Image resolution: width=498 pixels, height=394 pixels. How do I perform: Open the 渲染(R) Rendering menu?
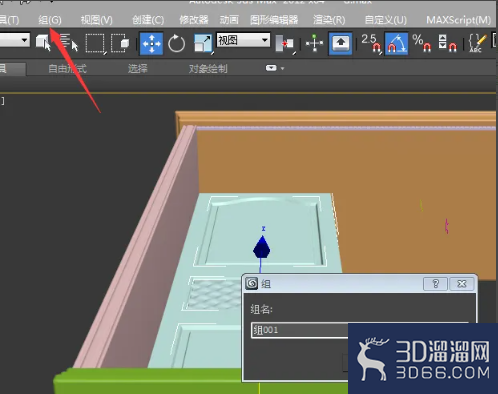pos(329,20)
